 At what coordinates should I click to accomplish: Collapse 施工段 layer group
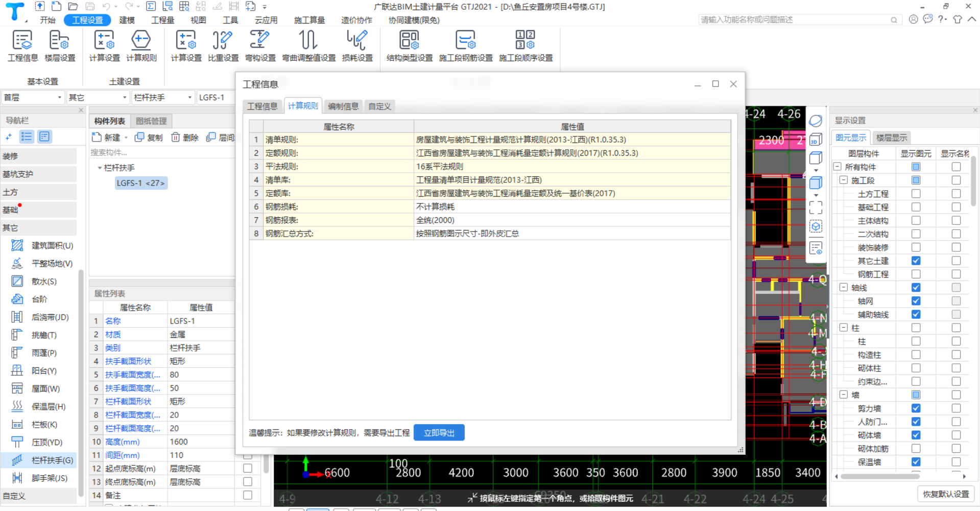pos(844,180)
